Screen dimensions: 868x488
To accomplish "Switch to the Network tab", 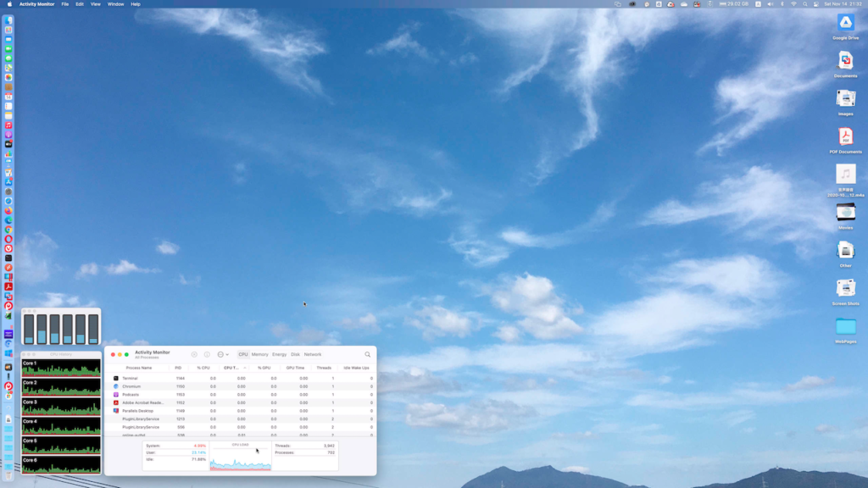I will pos(313,354).
